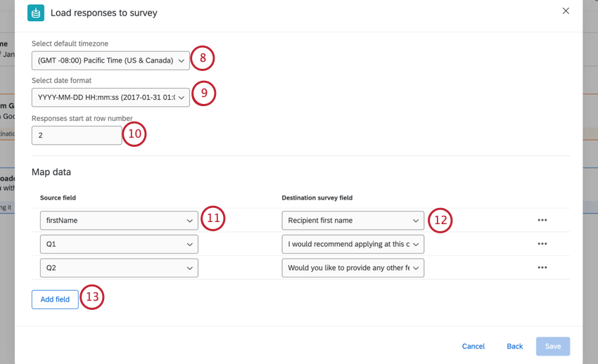The height and width of the screenshot is (364, 598).
Task: Open the date format dropdown
Action: point(110,97)
